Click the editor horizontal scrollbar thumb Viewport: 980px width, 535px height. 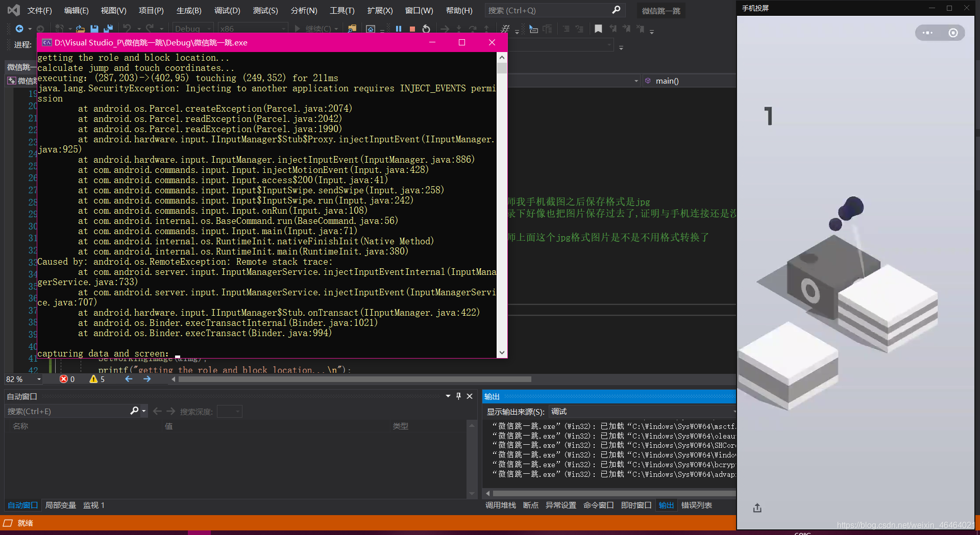(355, 379)
